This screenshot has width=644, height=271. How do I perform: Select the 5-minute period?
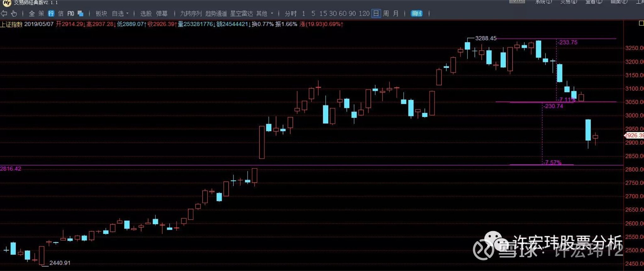[313, 14]
